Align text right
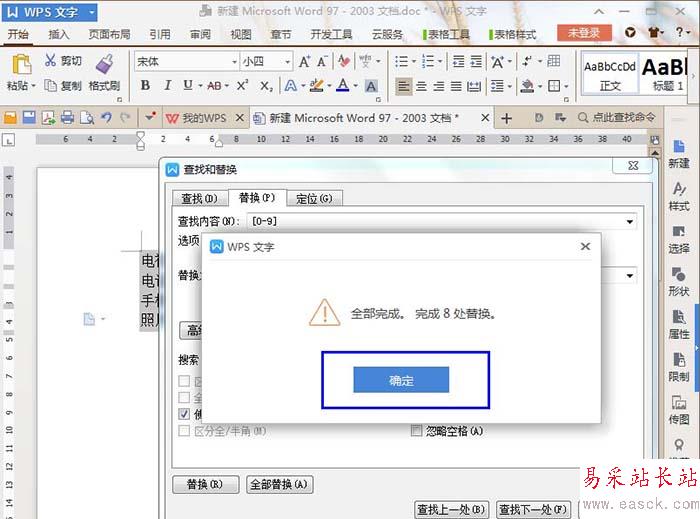 point(438,86)
